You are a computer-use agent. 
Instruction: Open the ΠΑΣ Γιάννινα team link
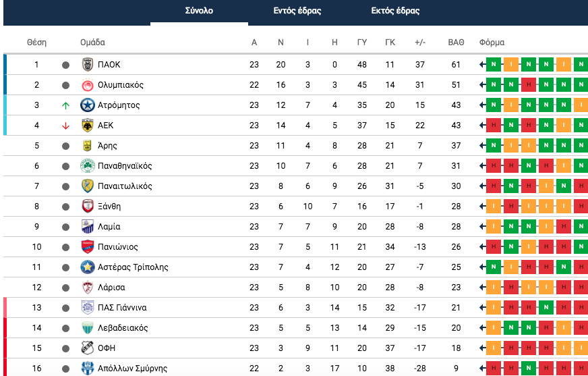pos(122,308)
